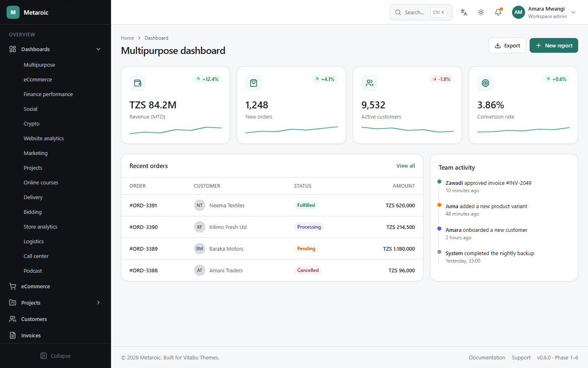Click the Processing status badge
The width and height of the screenshot is (588, 368).
(309, 227)
